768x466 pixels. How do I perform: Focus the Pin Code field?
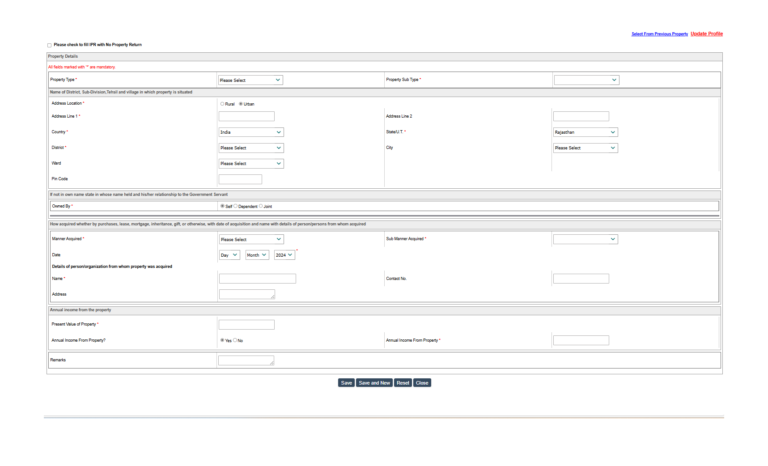pos(240,179)
